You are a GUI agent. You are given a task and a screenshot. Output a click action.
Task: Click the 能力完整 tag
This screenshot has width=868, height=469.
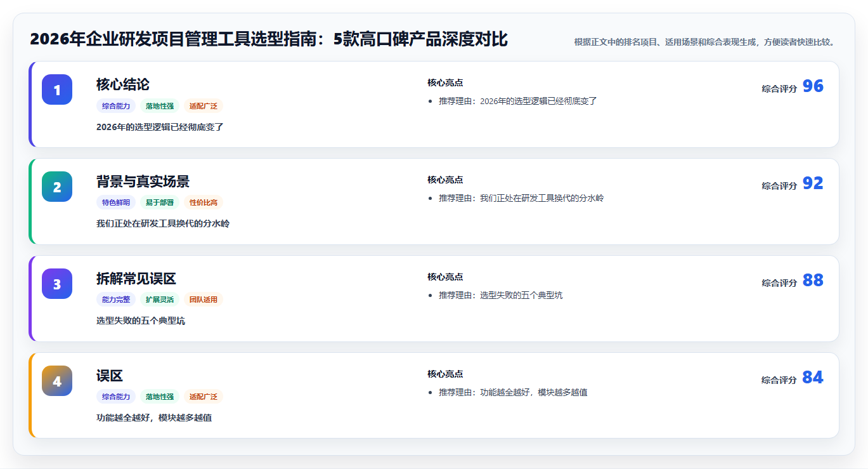[x=116, y=300]
